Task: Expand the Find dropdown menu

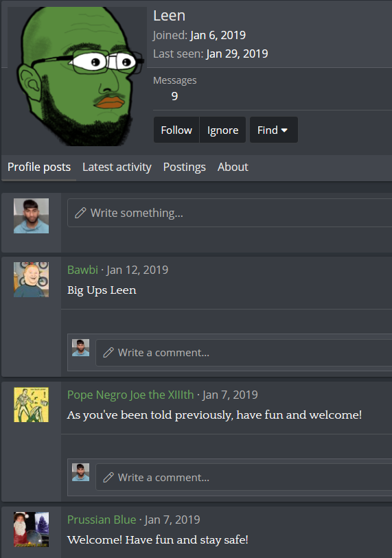Action: click(273, 130)
